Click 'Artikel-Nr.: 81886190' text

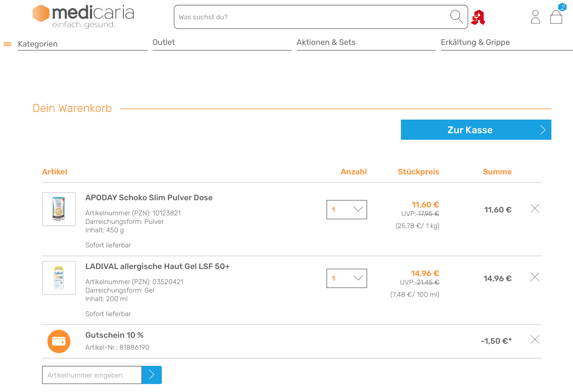point(117,347)
